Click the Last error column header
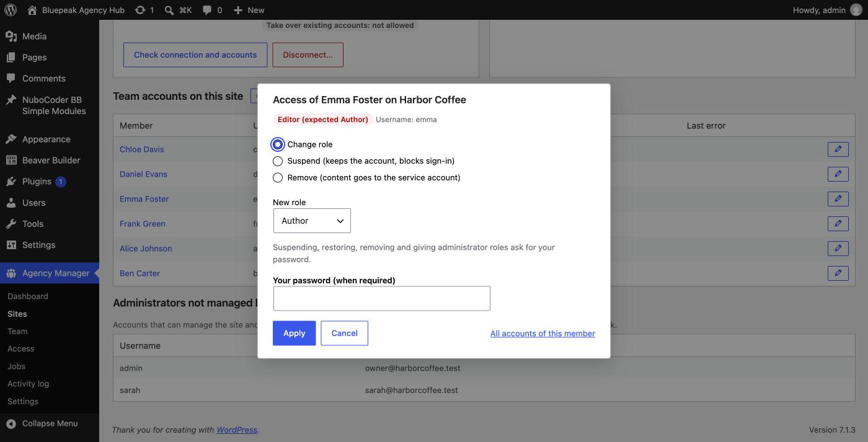 706,126
